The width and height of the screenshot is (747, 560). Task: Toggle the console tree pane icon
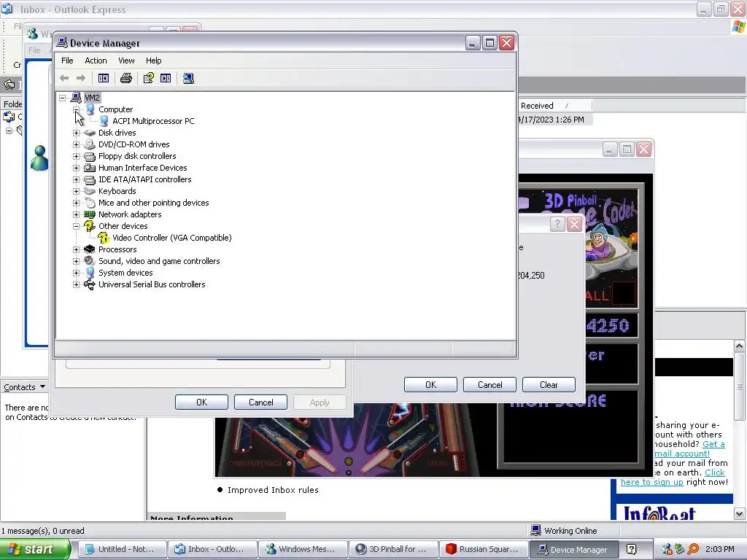(x=104, y=78)
